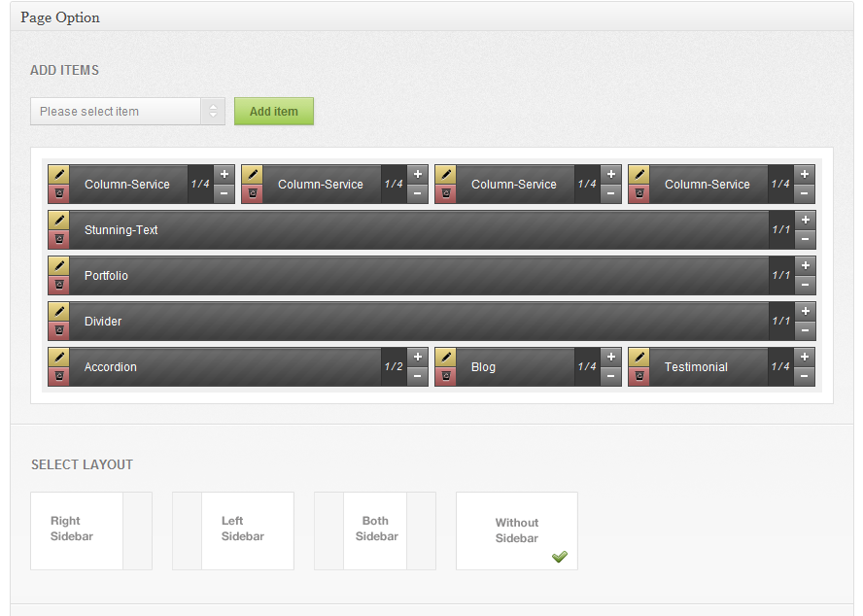Select the Right Sidebar layout

pos(91,530)
